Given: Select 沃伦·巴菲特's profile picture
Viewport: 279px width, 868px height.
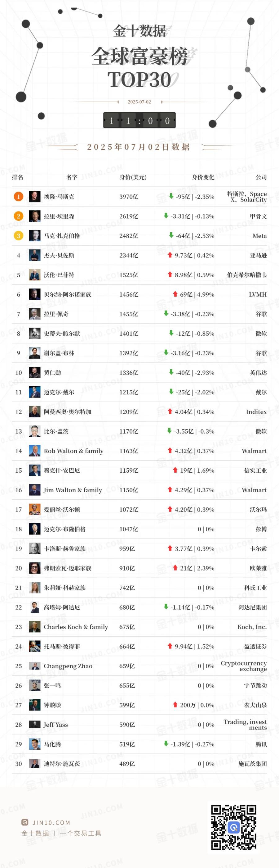Looking at the screenshot, I should pos(35,275).
